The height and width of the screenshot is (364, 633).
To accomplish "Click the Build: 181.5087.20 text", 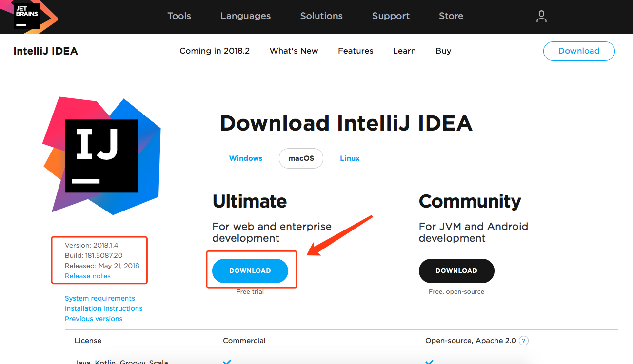I will [94, 255].
